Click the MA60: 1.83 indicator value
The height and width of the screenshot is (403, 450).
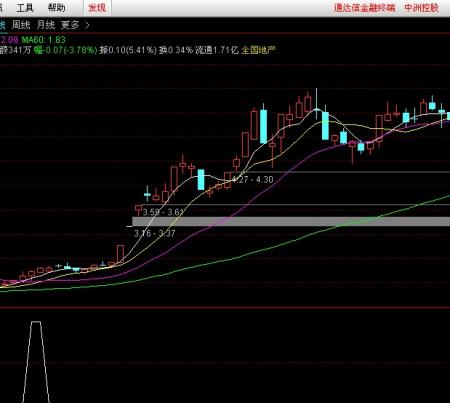pyautogui.click(x=44, y=40)
